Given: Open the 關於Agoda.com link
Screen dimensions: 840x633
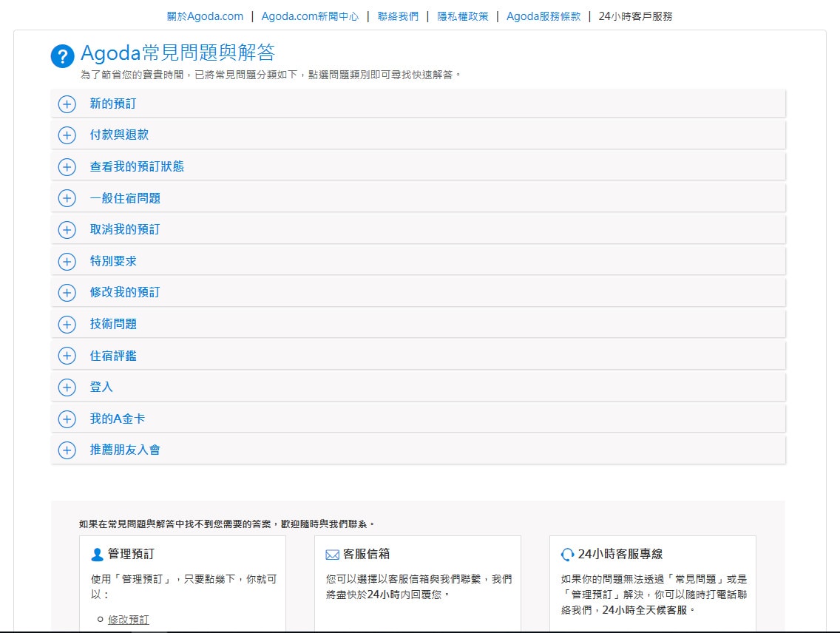Looking at the screenshot, I should pos(205,16).
